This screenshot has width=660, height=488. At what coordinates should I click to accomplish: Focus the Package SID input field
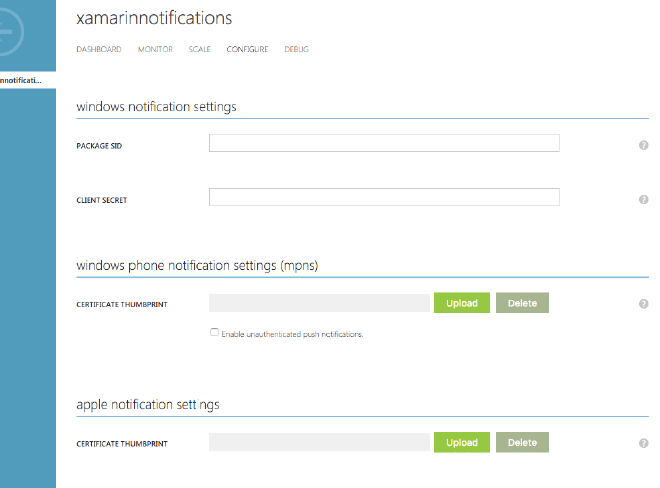[384, 143]
